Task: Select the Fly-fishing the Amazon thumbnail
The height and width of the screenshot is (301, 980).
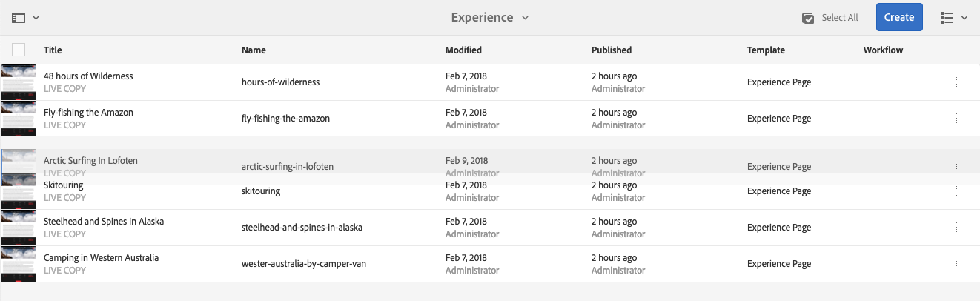Action: (x=19, y=119)
